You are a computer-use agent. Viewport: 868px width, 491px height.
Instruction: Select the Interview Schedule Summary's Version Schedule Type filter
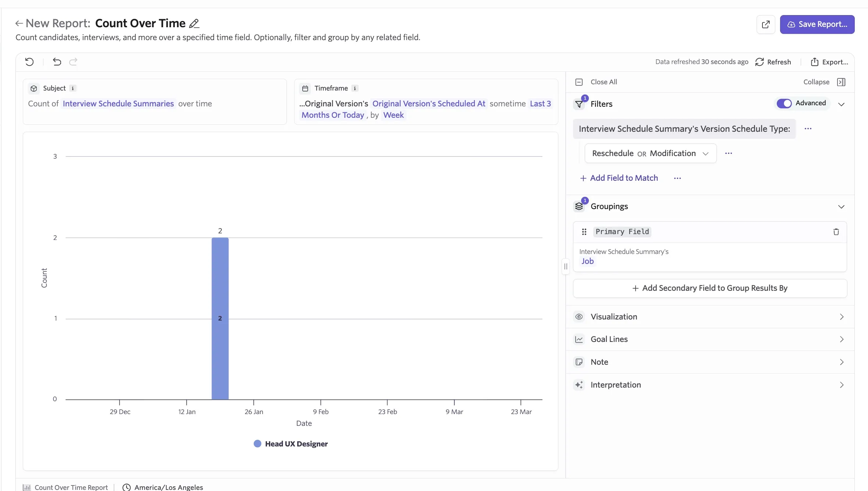(684, 129)
